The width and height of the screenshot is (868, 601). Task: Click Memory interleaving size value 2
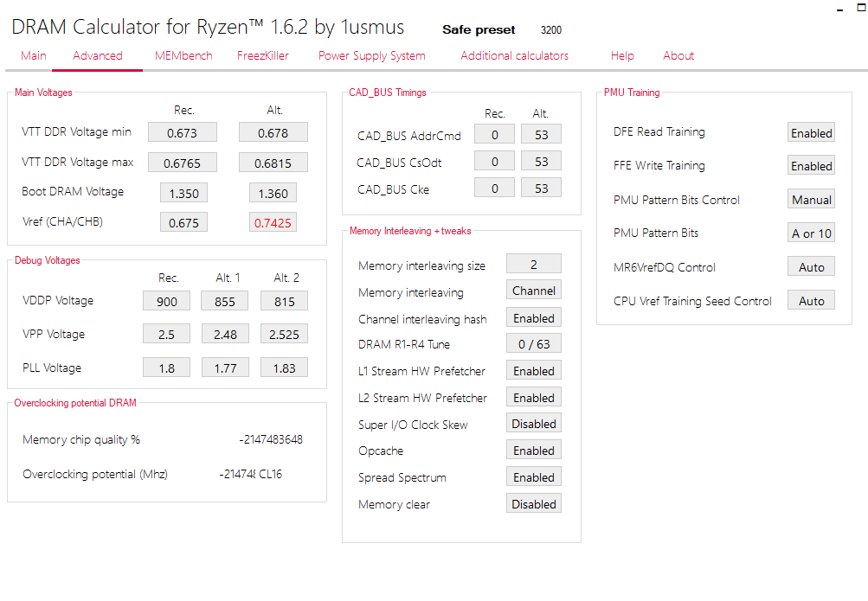[x=534, y=265]
